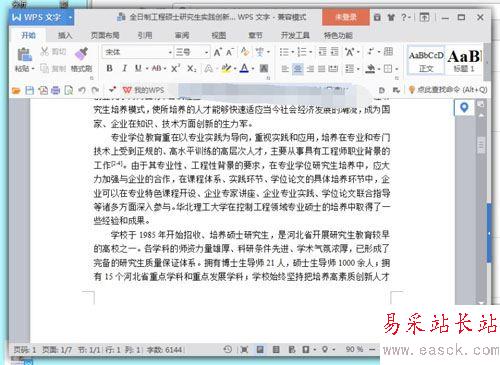
Task: Apply subscript with X₂ icon
Action: tap(191, 69)
